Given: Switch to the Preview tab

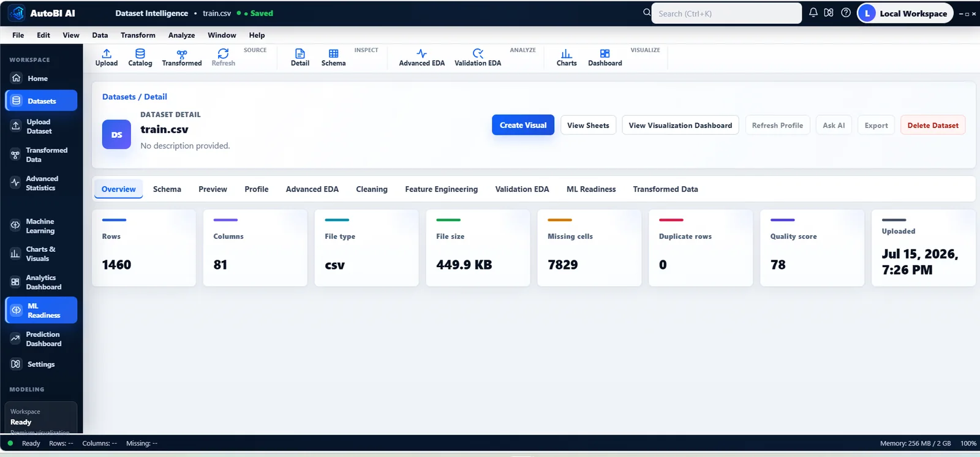Looking at the screenshot, I should [213, 189].
